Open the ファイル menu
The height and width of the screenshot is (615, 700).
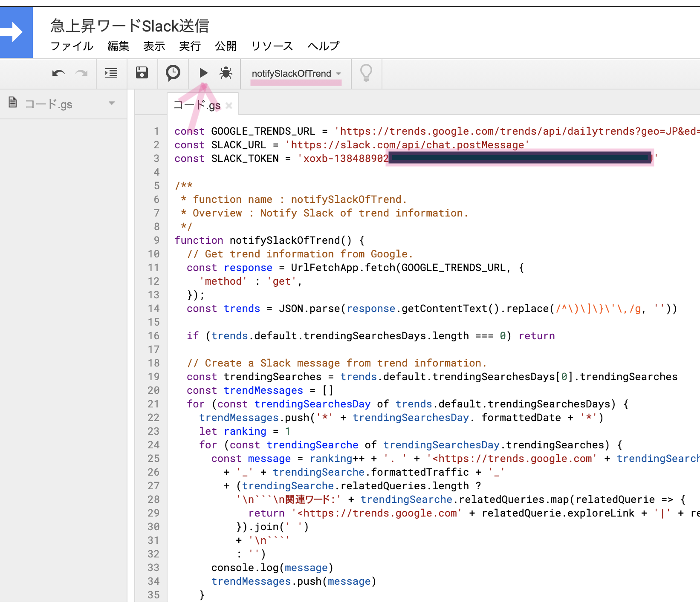[72, 46]
